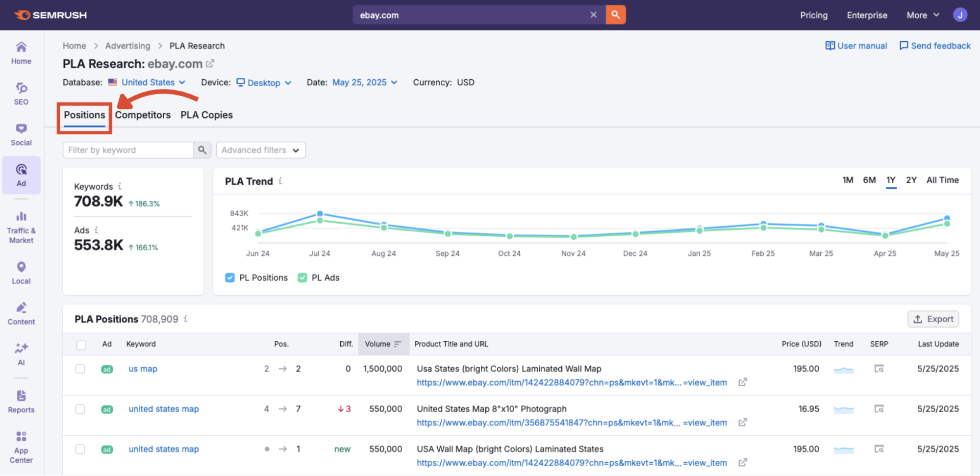
Task: Toggle the PL Ads checkbox
Action: (302, 277)
